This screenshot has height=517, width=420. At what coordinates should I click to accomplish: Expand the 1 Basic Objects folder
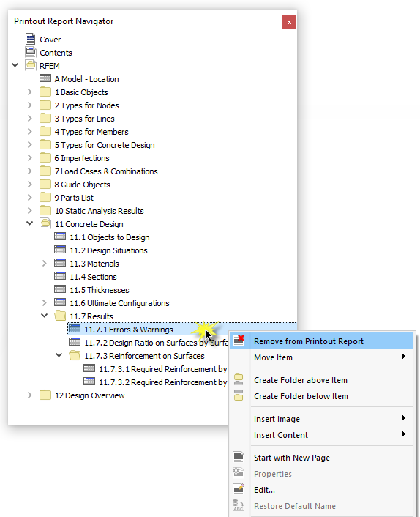coord(30,92)
